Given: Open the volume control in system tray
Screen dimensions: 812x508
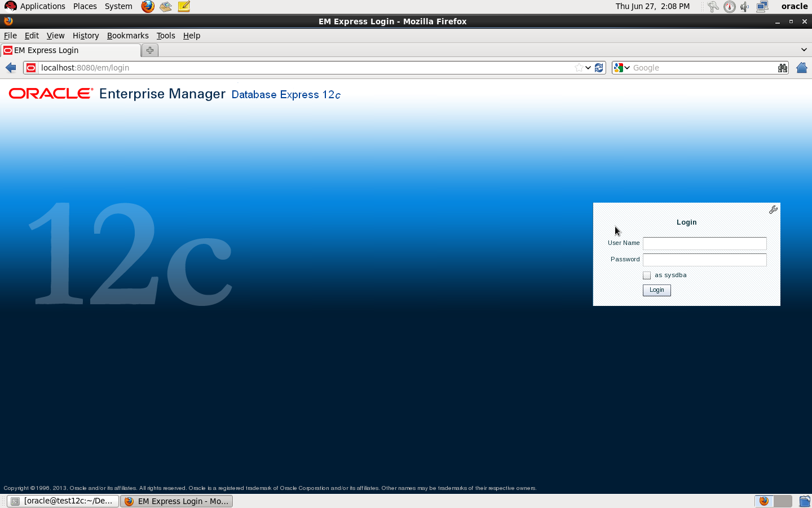Looking at the screenshot, I should click(x=745, y=7).
